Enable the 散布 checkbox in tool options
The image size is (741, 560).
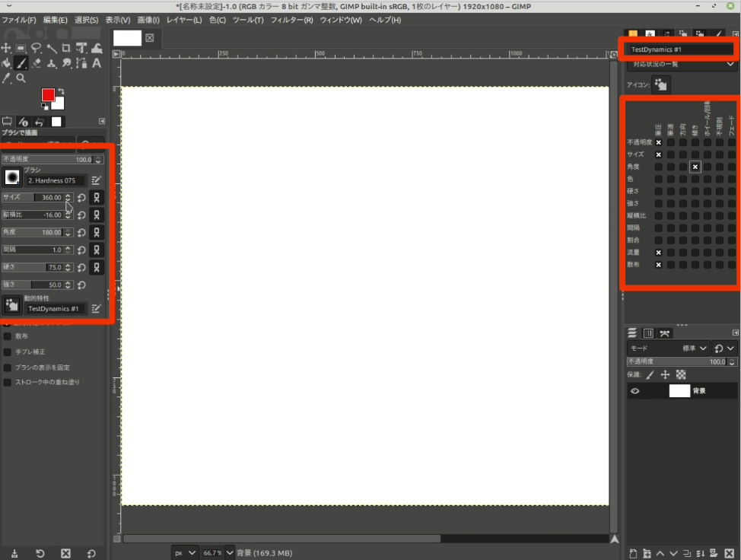[8, 336]
